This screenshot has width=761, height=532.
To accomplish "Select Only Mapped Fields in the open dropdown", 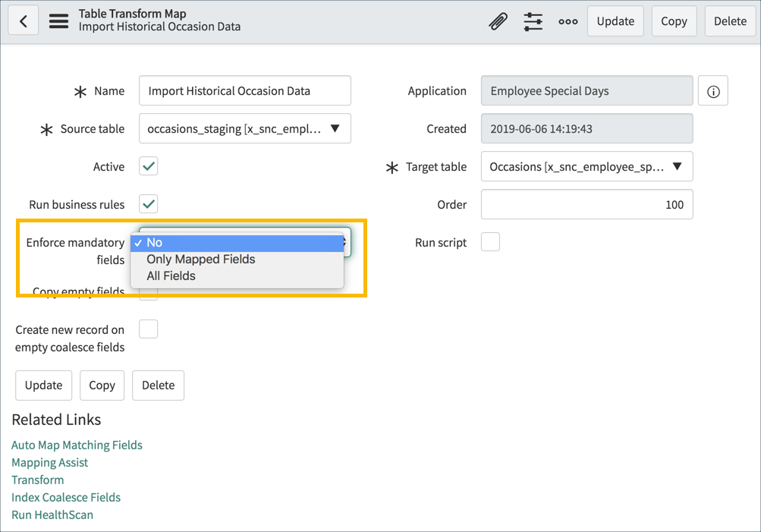I will point(200,259).
